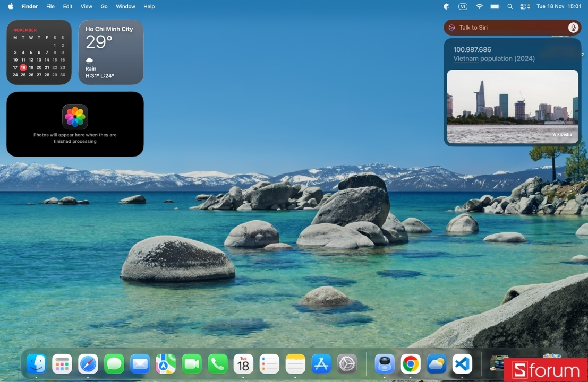Screen dimensions: 588x382
Task: Launch Visual Studio Code
Action: 462,364
